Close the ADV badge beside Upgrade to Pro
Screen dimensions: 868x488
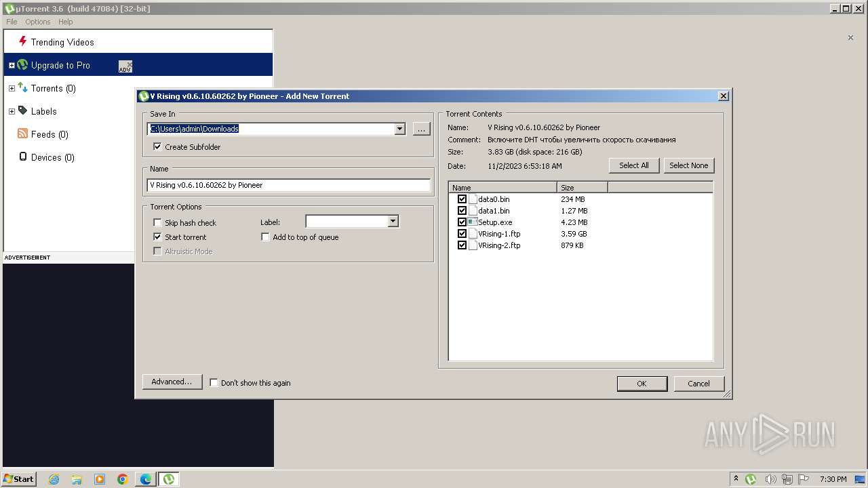point(129,64)
